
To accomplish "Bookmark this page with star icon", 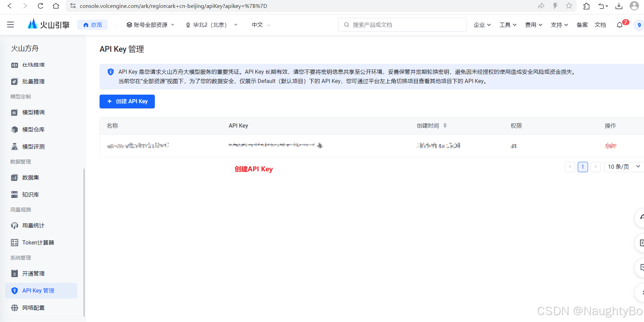I will click(569, 6).
